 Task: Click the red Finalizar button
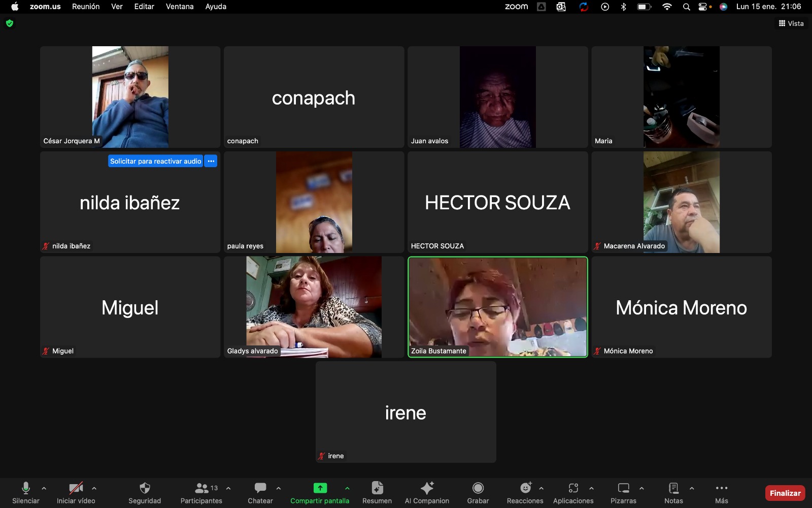785,493
